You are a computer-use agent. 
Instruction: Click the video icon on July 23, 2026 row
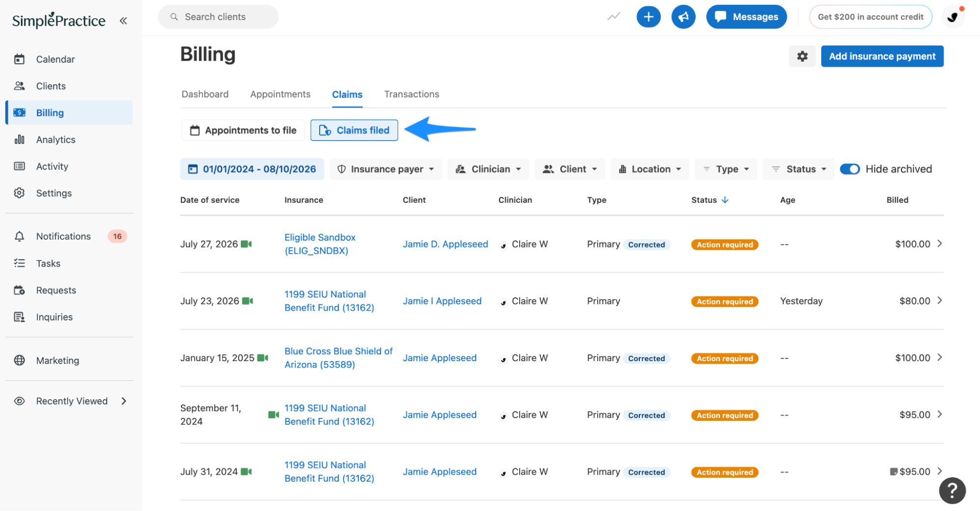point(248,301)
